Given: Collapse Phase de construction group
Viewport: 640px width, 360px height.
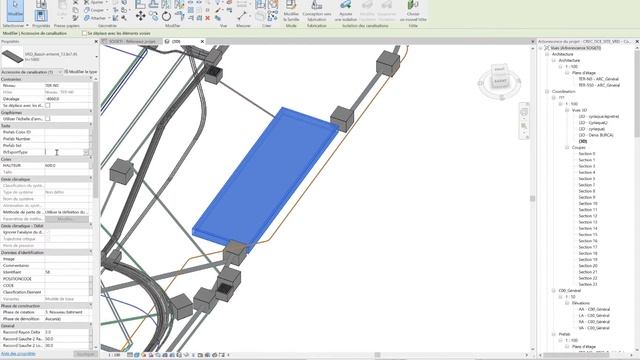Looking at the screenshot, I should point(91,305).
